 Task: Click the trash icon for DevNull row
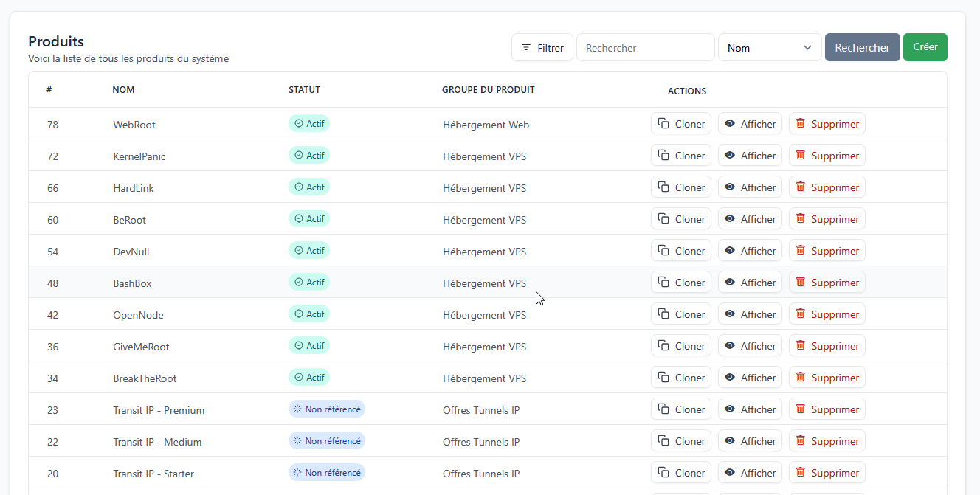tap(800, 251)
